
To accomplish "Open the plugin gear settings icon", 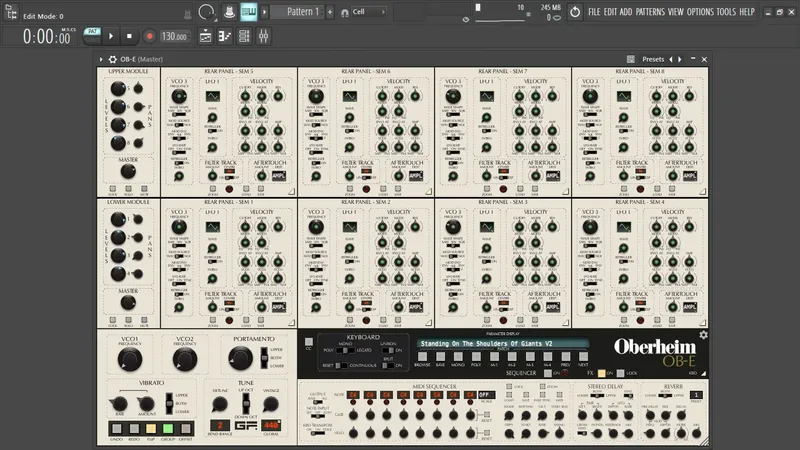I will click(x=111, y=59).
